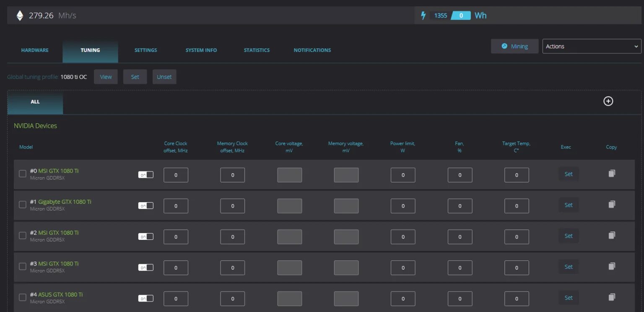Click the 279.26 Mh/s hashrate value
Viewport: 644px width, 312px height.
click(x=52, y=16)
